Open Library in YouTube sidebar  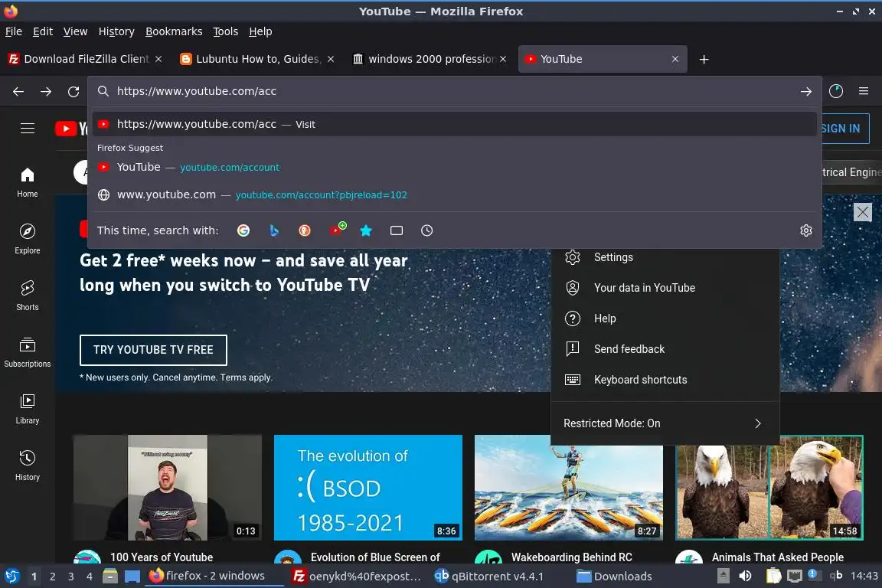[28, 409]
